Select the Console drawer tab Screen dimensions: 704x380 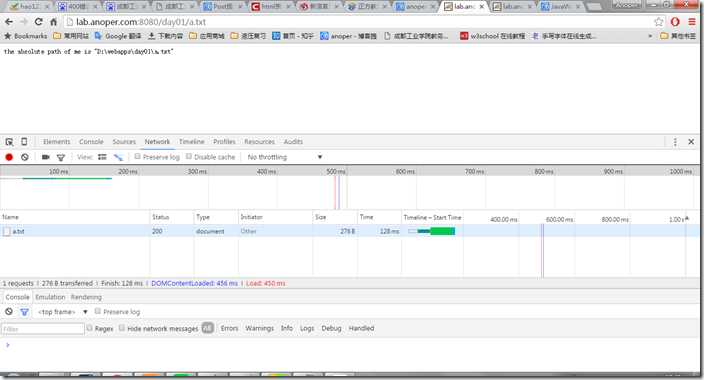(18, 297)
